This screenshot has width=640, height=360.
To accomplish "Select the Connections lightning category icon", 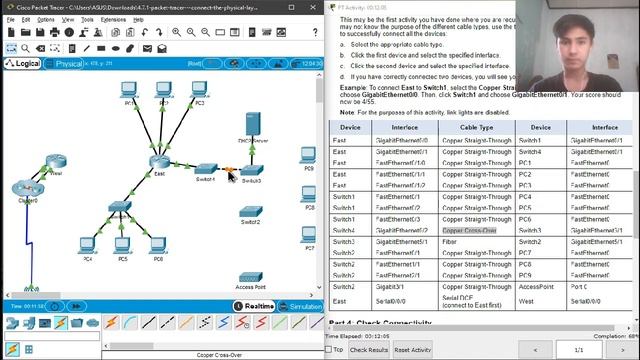I will (61, 323).
